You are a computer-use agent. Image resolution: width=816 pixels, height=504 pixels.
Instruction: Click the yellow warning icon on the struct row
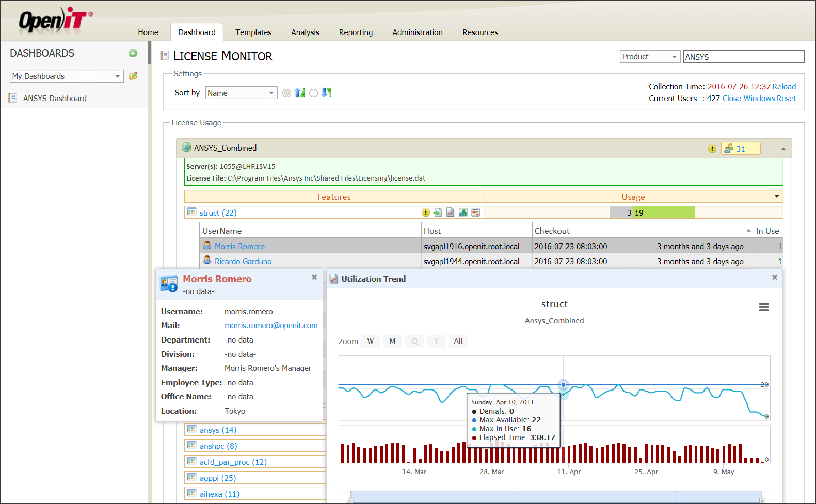click(x=425, y=213)
